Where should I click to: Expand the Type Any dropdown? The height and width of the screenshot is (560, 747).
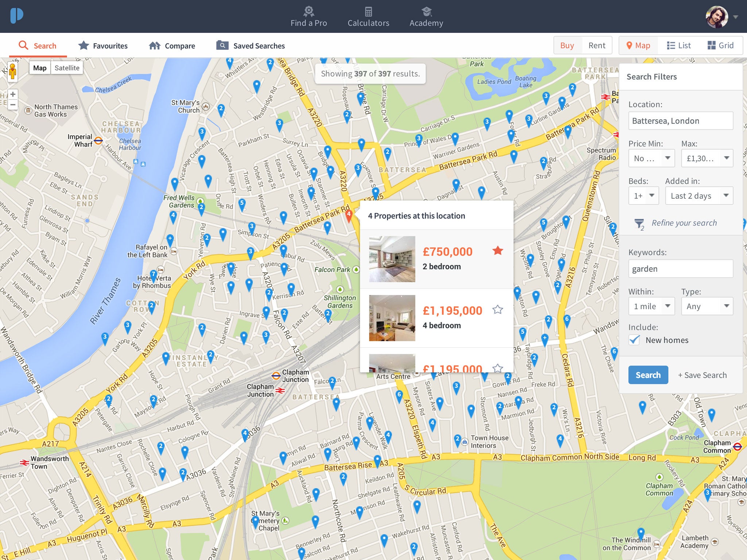coord(707,306)
